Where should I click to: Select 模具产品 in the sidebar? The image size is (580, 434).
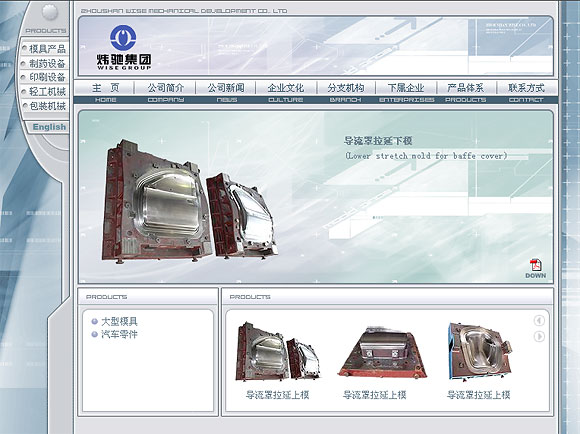(47, 48)
